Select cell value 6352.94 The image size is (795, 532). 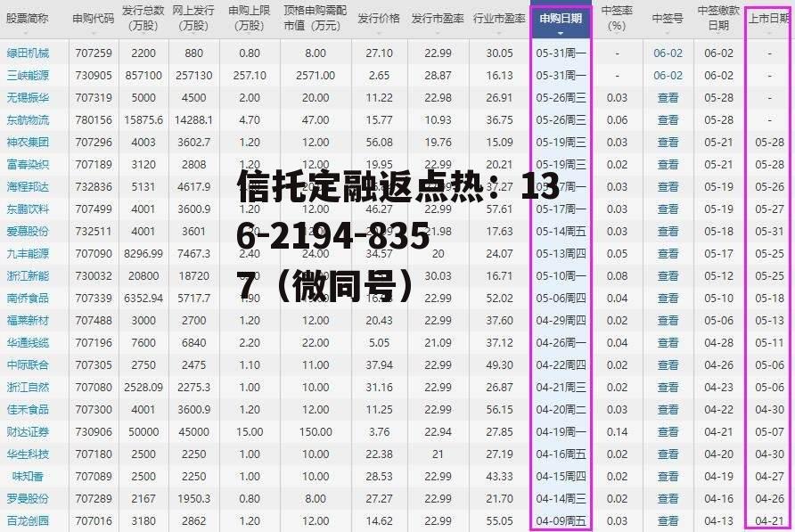pyautogui.click(x=143, y=299)
